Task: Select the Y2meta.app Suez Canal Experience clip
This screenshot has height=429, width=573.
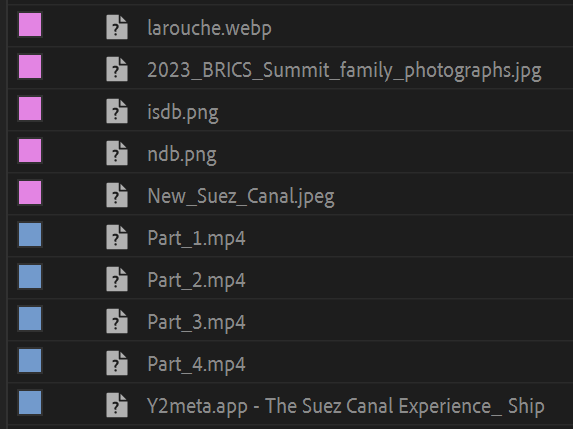Action: point(346,406)
